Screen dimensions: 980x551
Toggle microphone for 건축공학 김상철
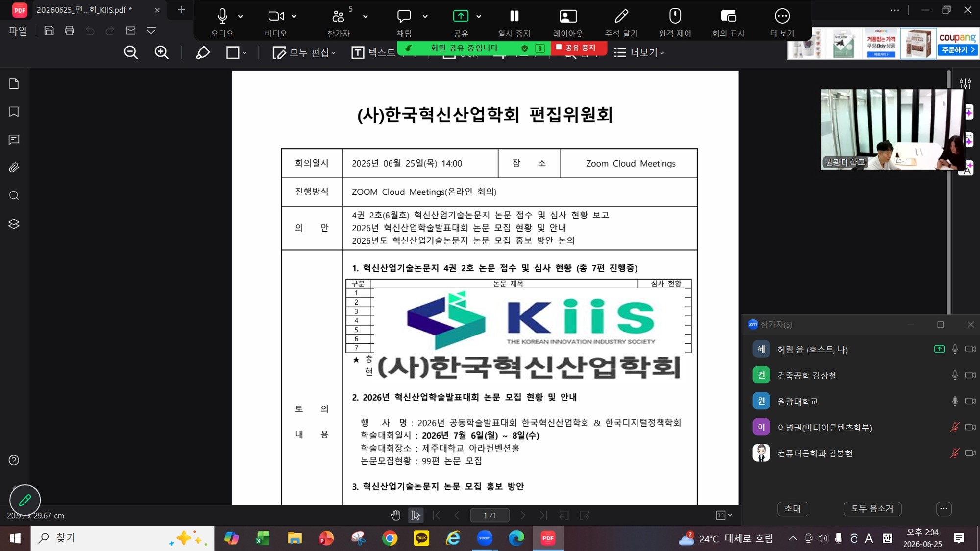click(x=955, y=375)
